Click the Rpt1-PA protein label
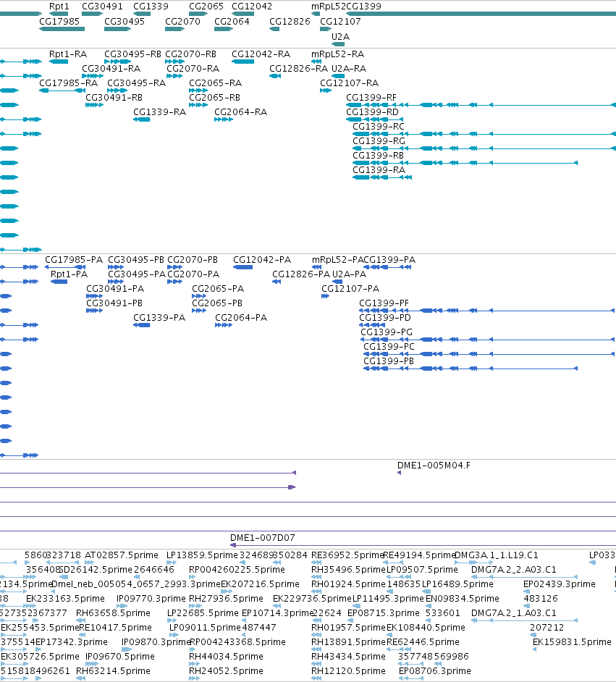The image size is (616, 682). point(69,274)
